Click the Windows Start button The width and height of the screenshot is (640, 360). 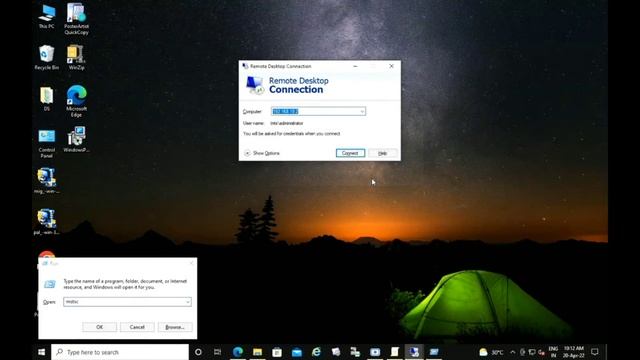point(42,352)
